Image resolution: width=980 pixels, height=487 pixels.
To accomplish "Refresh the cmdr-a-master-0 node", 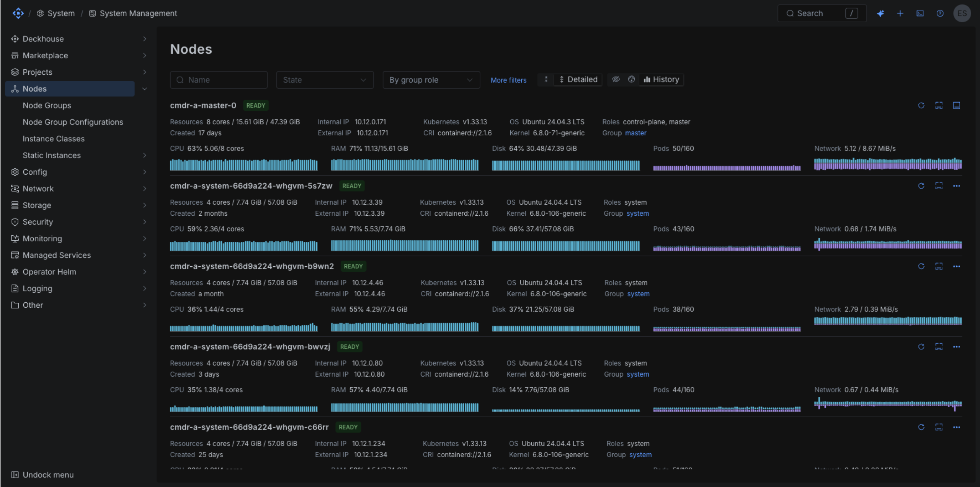I will [x=921, y=105].
